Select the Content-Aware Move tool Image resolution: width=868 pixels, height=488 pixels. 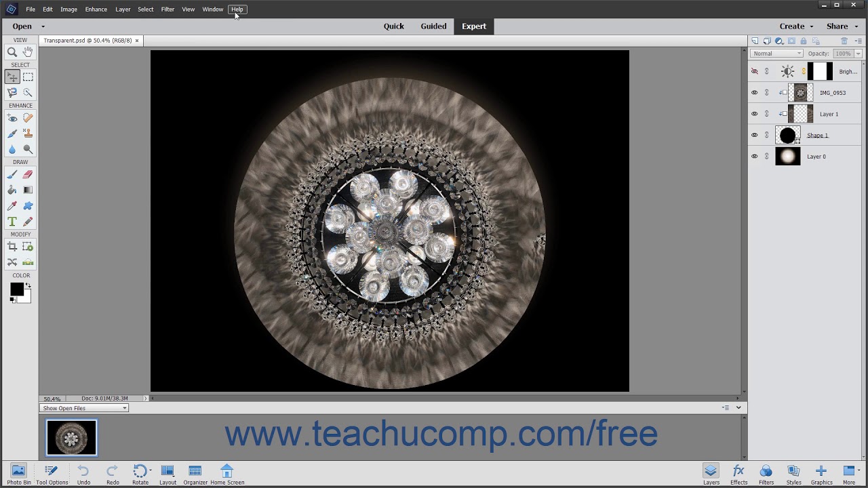12,262
